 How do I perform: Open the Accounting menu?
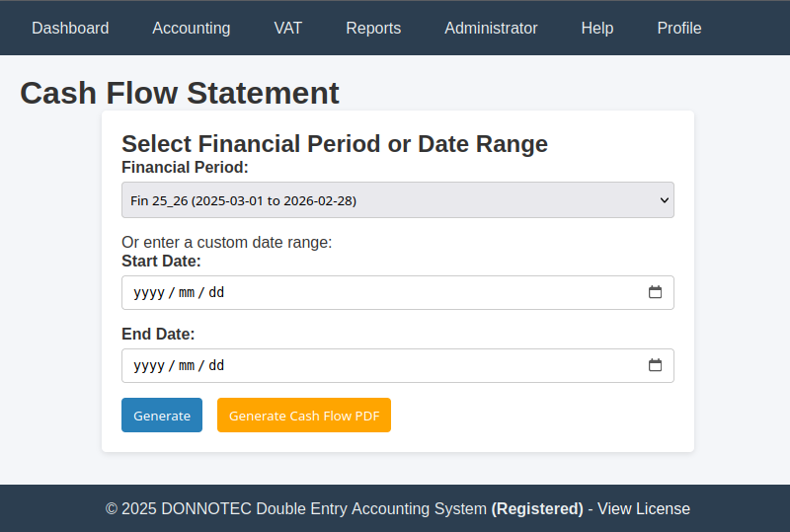[191, 28]
